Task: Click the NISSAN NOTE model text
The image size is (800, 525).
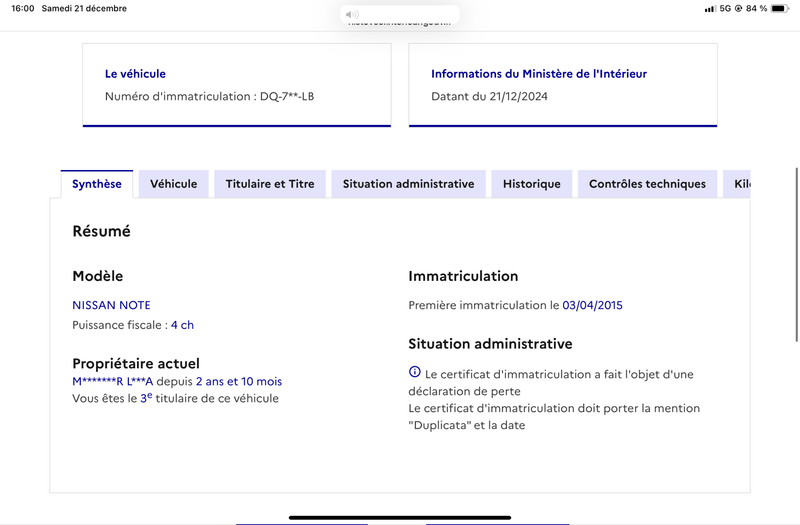Action: pos(111,305)
